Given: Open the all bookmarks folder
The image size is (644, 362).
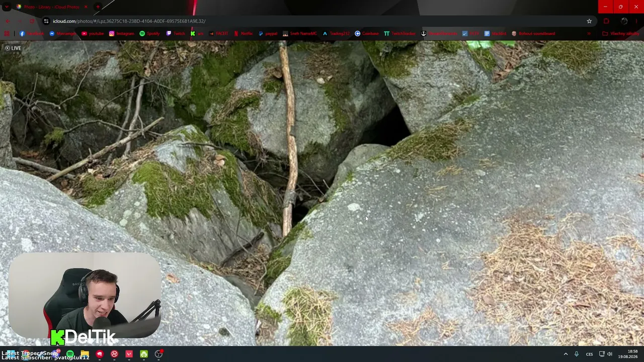Looking at the screenshot, I should point(621,34).
